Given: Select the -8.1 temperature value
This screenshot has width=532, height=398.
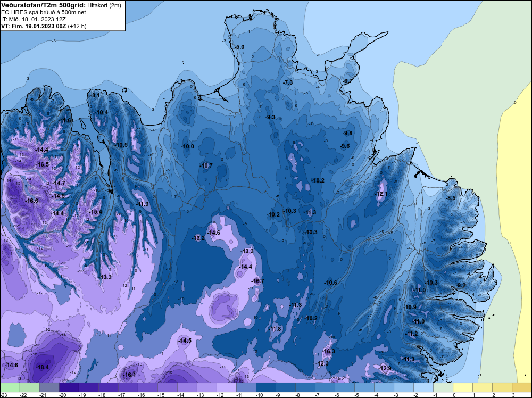Looking at the screenshot, I should [x=95, y=95].
